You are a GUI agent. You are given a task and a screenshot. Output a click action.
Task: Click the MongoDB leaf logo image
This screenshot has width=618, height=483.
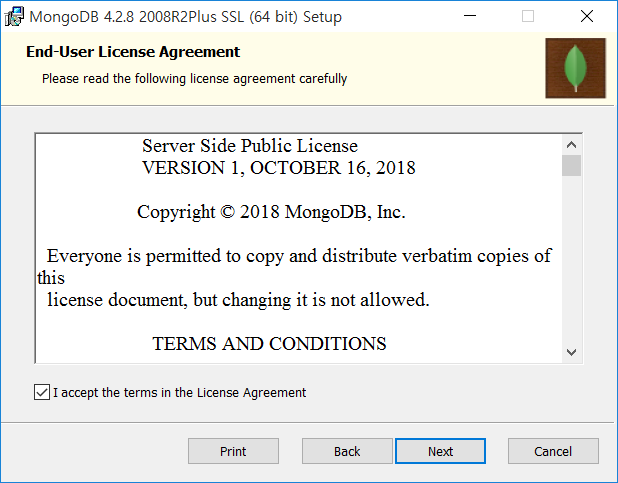pyautogui.click(x=575, y=68)
